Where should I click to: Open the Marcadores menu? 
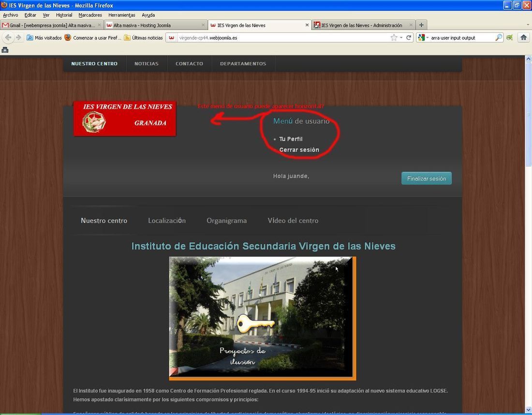point(90,15)
